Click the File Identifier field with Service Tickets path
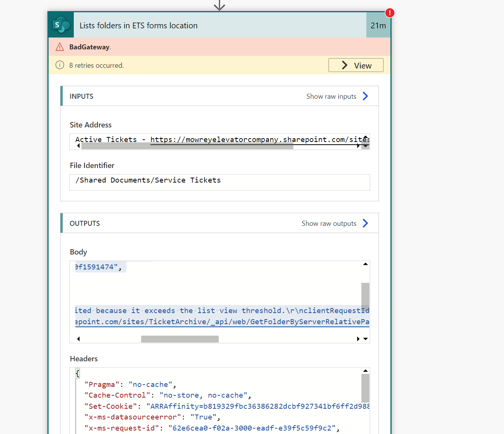This screenshot has height=434, width=504. point(219,182)
